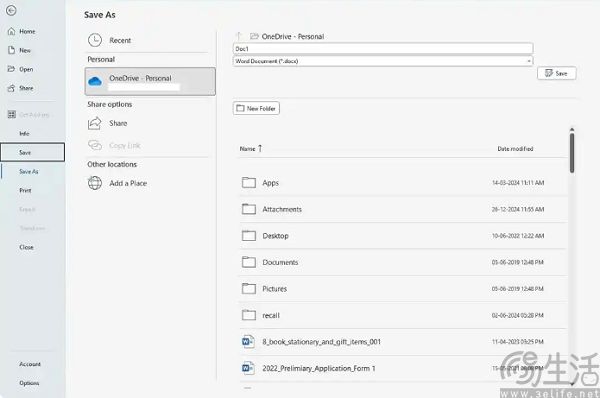Open the Desktop folder
600x398 pixels.
click(x=403, y=236)
